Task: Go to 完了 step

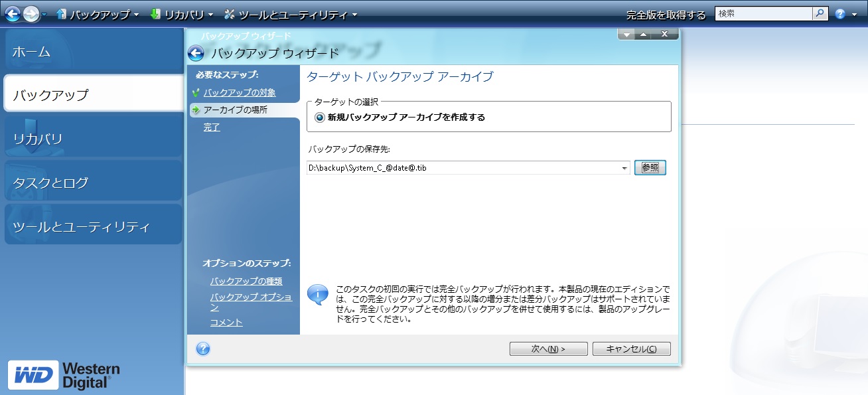Action: (x=212, y=127)
